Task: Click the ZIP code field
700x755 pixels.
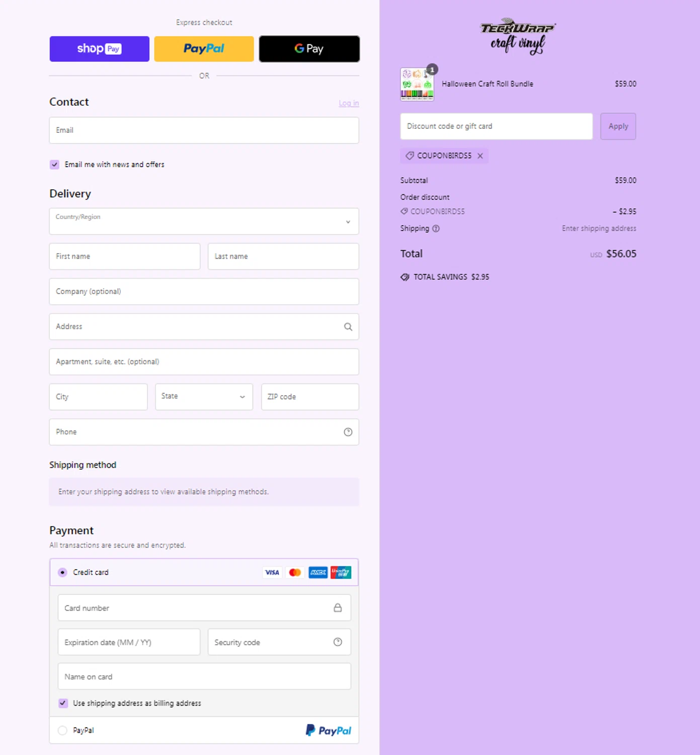Action: point(310,397)
